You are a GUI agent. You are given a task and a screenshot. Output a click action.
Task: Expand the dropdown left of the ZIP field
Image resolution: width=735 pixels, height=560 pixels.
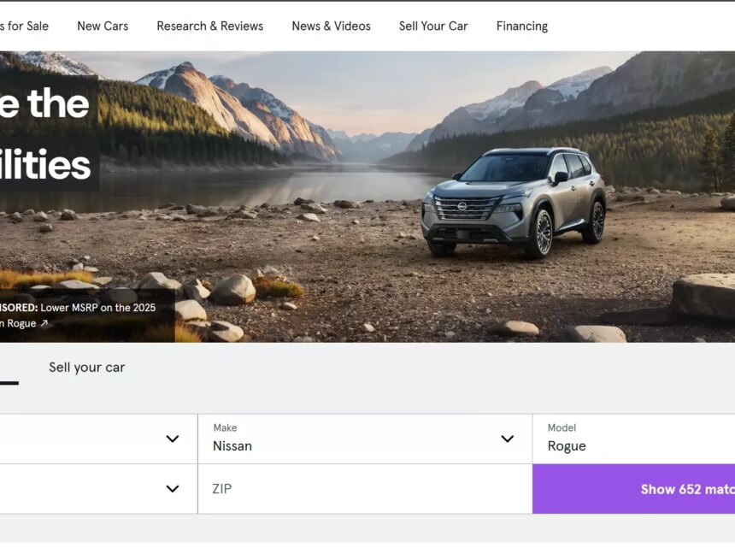click(172, 489)
